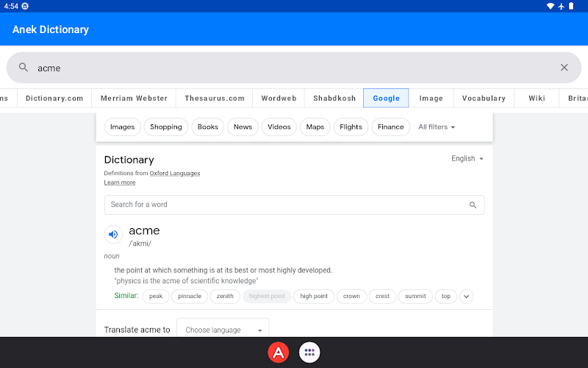Open the app drawer grid icon
Image resolution: width=588 pixels, height=368 pixels.
(309, 353)
